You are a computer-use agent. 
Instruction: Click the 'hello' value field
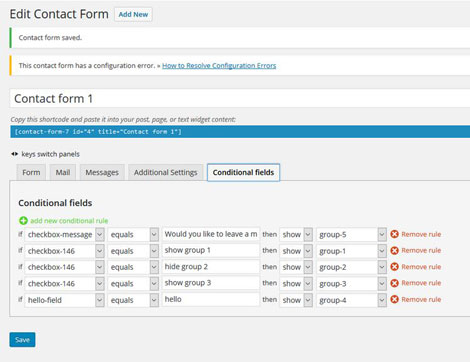tap(211, 299)
